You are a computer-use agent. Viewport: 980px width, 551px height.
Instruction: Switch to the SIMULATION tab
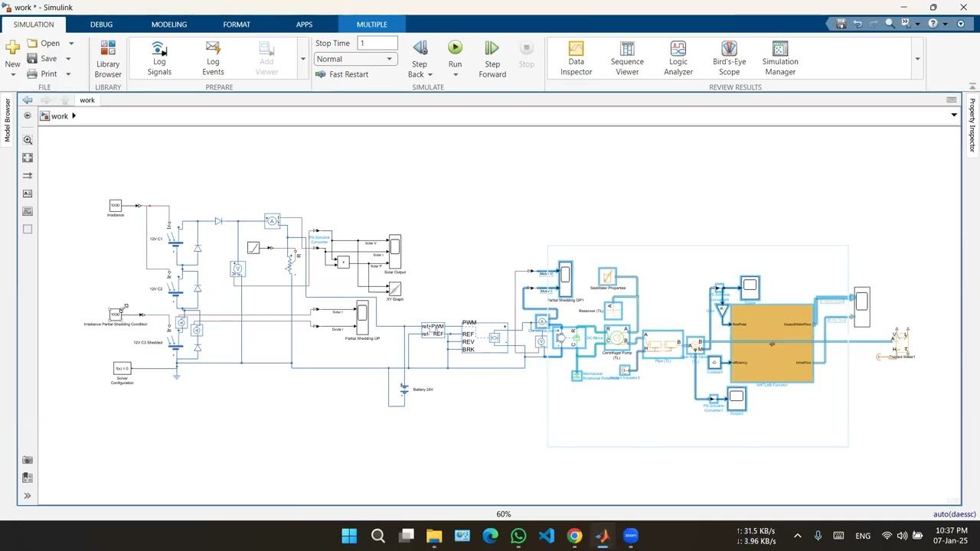pyautogui.click(x=33, y=24)
